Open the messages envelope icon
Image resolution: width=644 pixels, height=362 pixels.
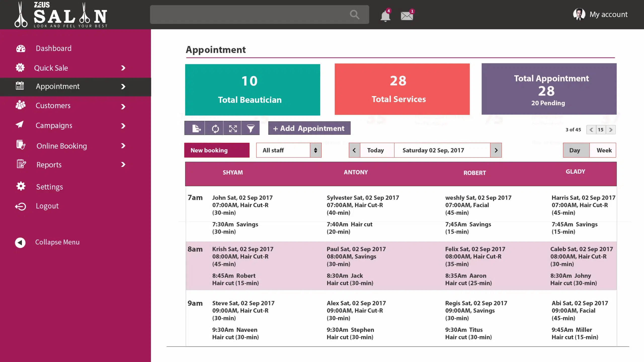(x=407, y=15)
